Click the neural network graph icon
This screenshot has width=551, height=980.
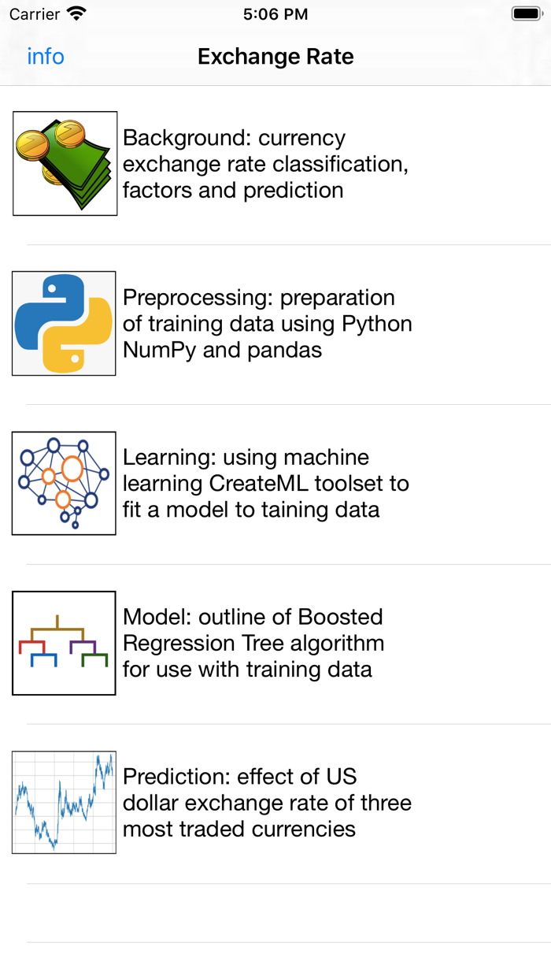tap(64, 483)
